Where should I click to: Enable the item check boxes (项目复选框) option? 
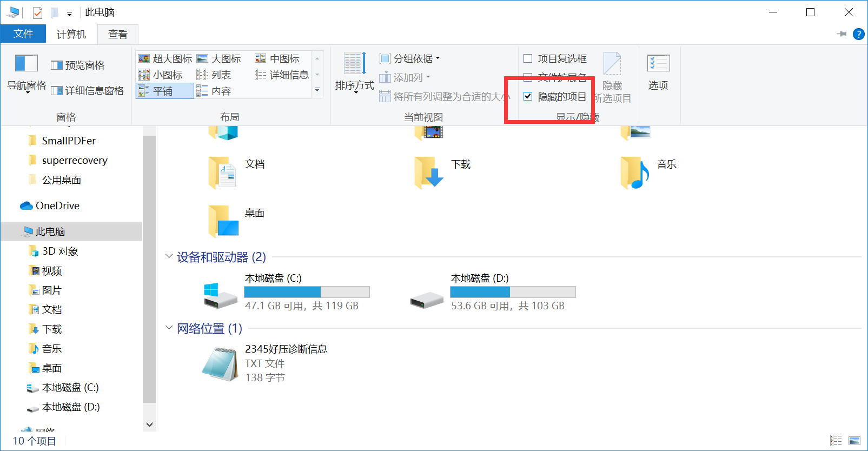pos(528,58)
